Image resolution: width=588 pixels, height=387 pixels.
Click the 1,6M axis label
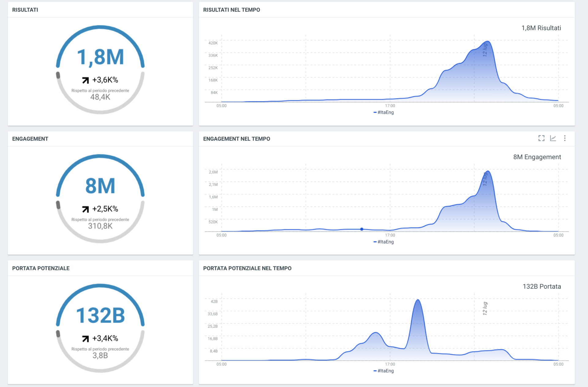tap(213, 197)
